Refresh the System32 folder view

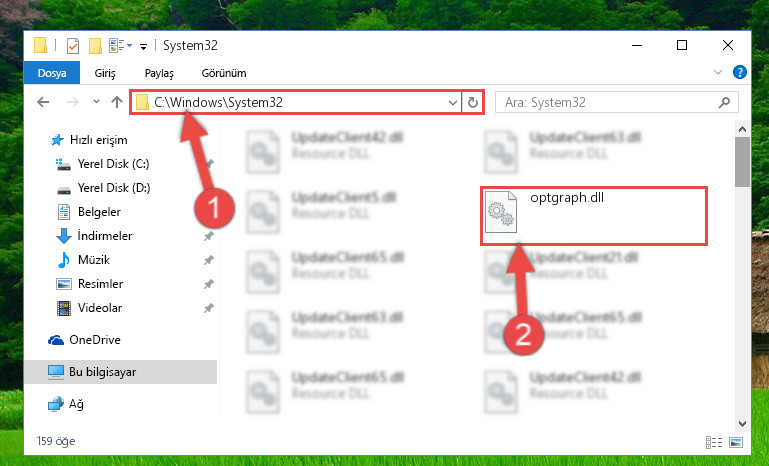pos(473,103)
